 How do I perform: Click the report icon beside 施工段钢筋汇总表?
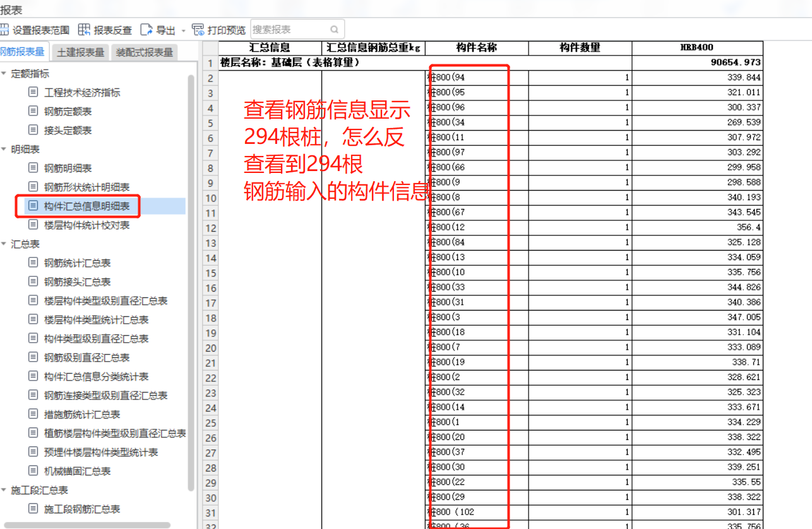[x=33, y=509]
